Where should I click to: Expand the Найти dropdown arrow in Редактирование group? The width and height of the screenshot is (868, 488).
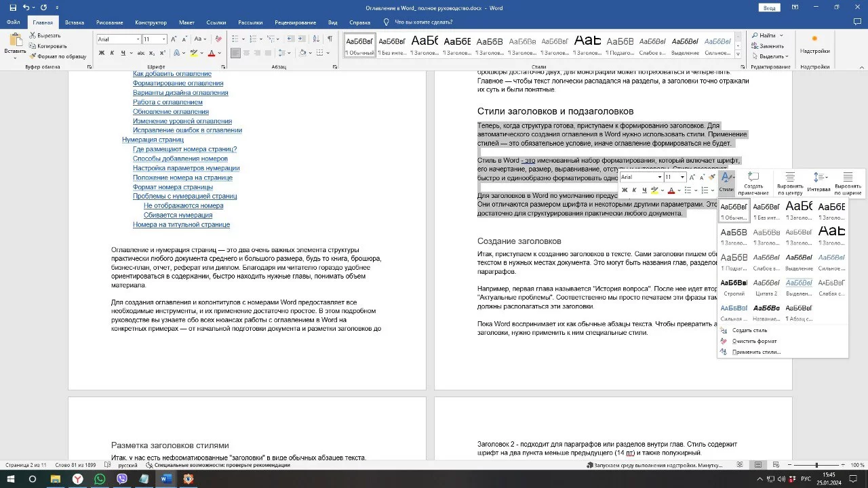tap(781, 35)
